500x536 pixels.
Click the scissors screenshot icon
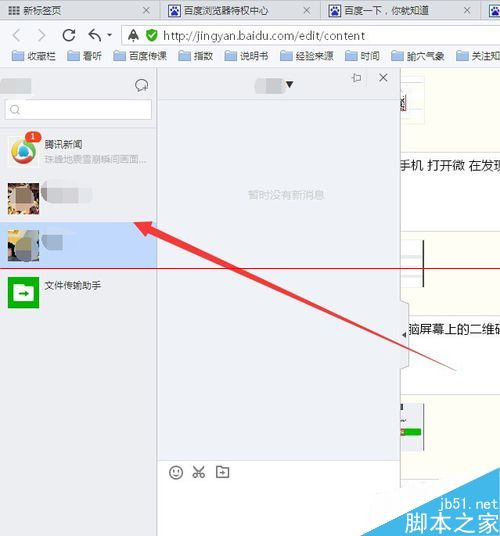[199, 472]
